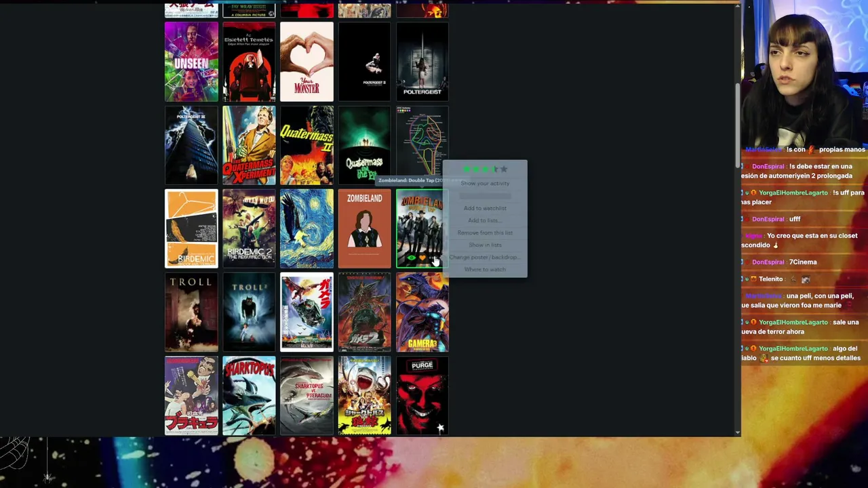Open the Japanese Dracula poster
The image size is (868, 488).
coord(191,396)
